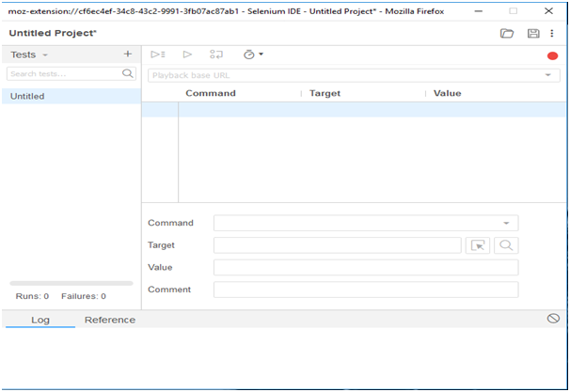Click the Comment text field
Screen dimensions: 570x392
coord(366,290)
